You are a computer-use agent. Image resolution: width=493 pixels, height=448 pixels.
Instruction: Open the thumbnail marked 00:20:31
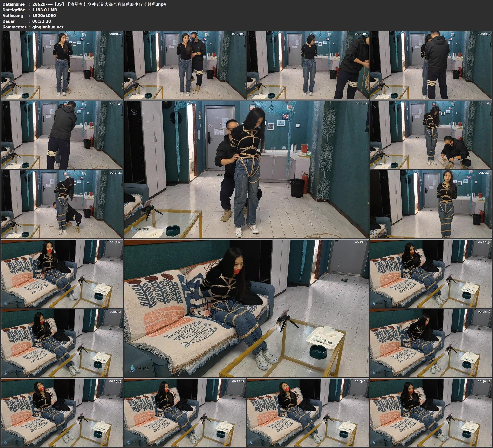tap(431, 273)
